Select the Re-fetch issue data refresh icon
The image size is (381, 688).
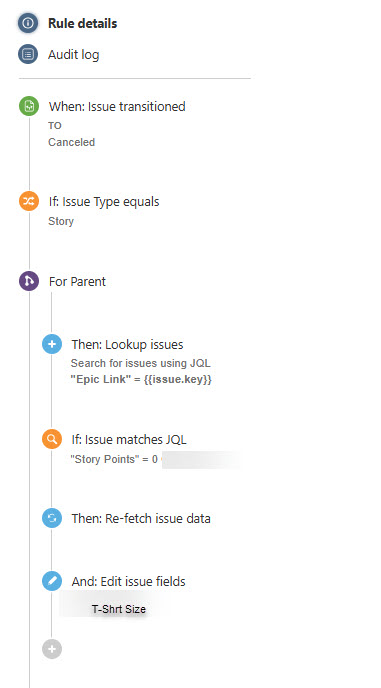click(x=52, y=519)
